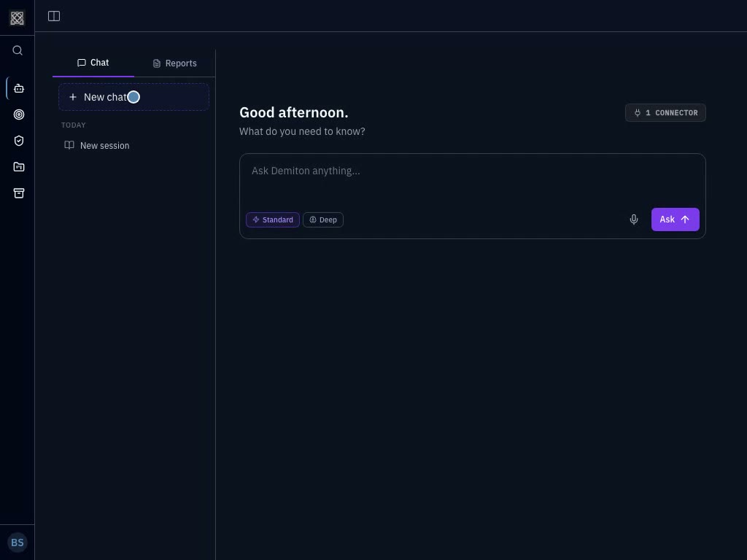
Task: Open the shield check icon
Action: pyautogui.click(x=19, y=141)
